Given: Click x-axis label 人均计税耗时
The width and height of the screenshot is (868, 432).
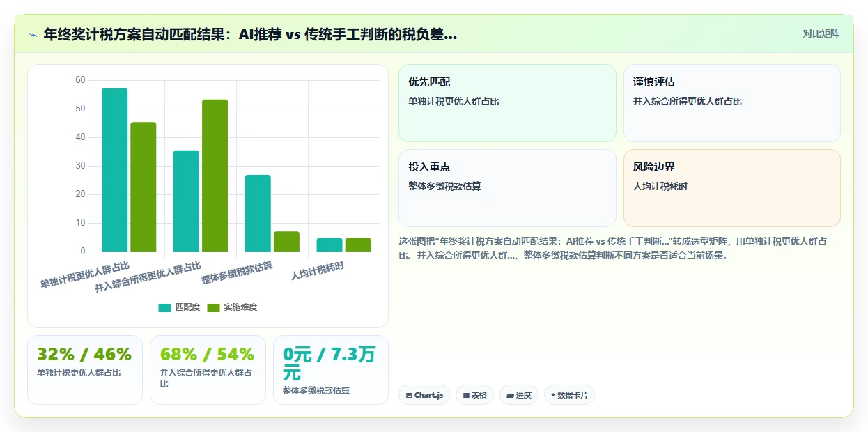Looking at the screenshot, I should point(318,270).
